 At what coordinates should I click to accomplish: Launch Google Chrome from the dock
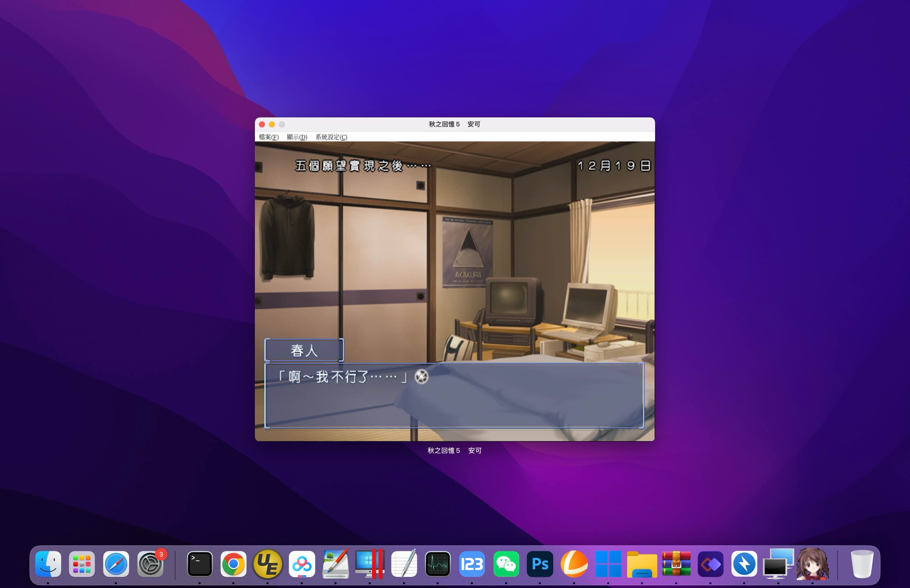coord(234,564)
